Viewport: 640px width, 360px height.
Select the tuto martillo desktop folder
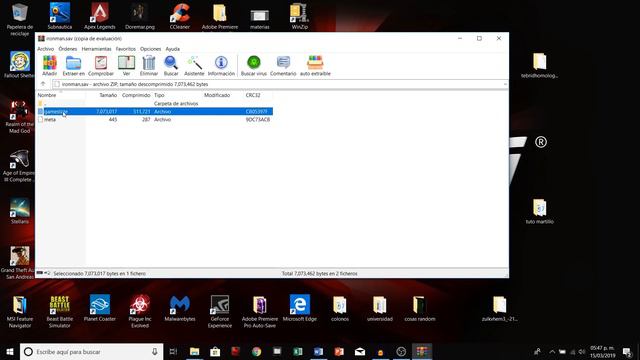pyautogui.click(x=540, y=211)
